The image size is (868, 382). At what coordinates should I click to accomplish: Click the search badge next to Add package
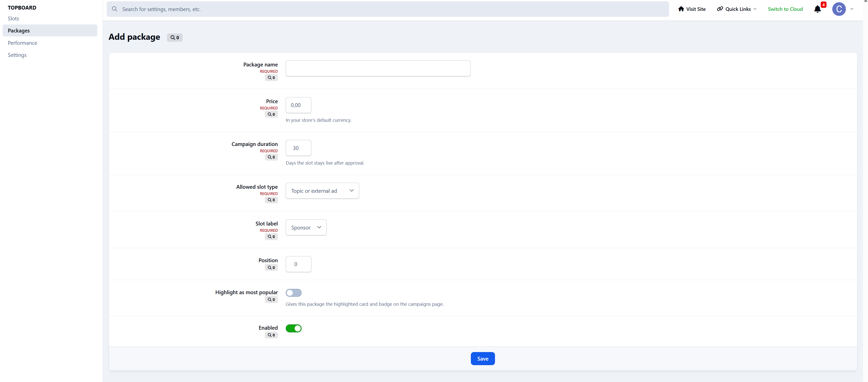click(x=175, y=37)
